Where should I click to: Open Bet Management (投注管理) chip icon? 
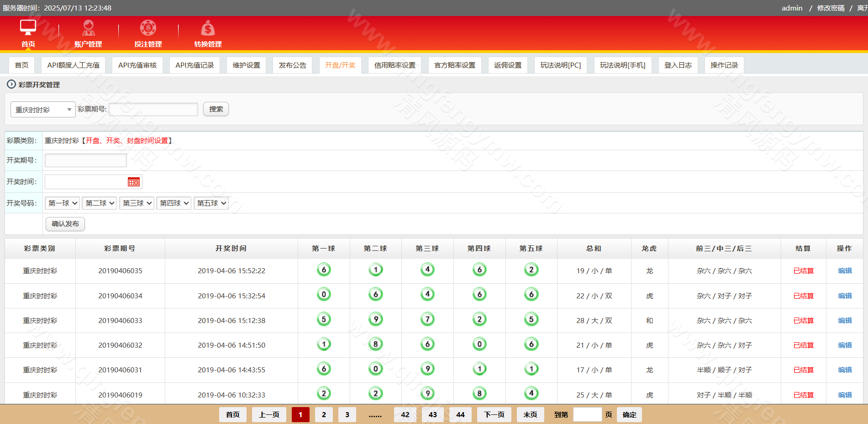(148, 28)
